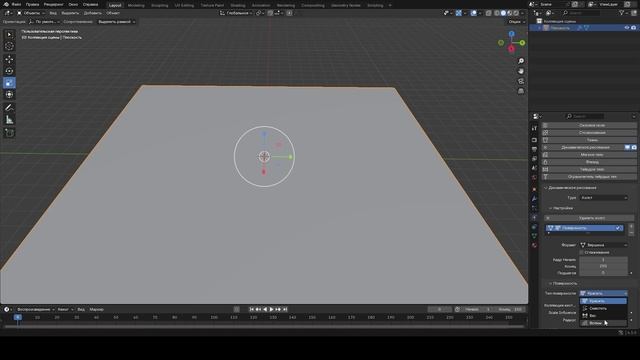Toggle X-ray display in viewport header

click(x=488, y=13)
